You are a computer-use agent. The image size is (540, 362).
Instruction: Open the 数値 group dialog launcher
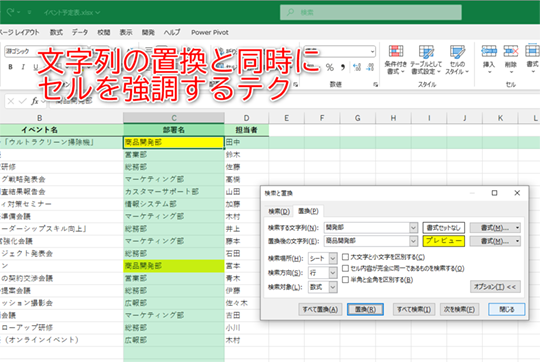point(375,84)
